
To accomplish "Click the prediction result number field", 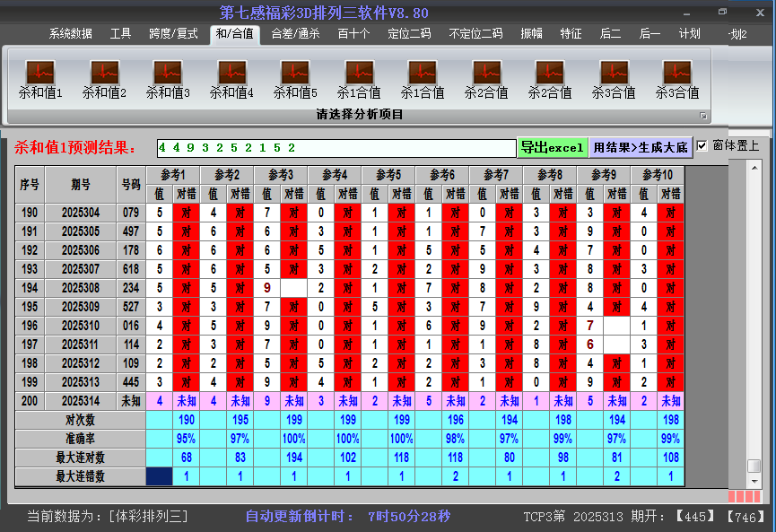I will 335,148.
